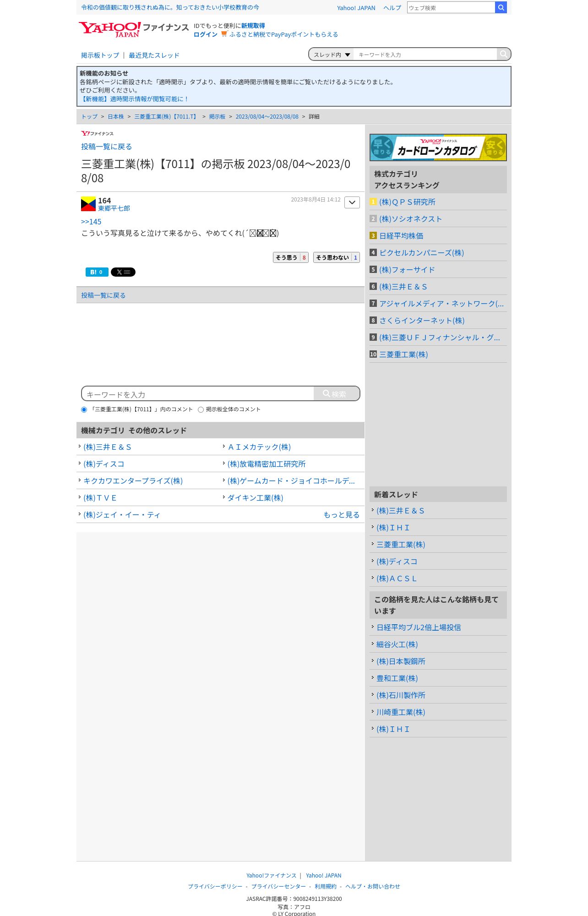Open 川崎重工業(株) link
The height and width of the screenshot is (916, 588).
point(401,712)
